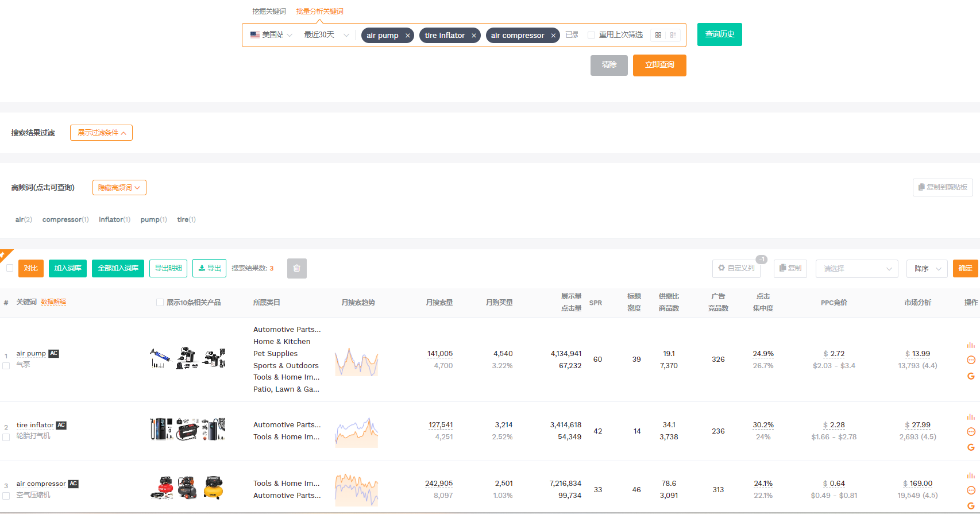980x514 pixels.
Task: Open bar chart icon for tire inflator row
Action: (971, 417)
